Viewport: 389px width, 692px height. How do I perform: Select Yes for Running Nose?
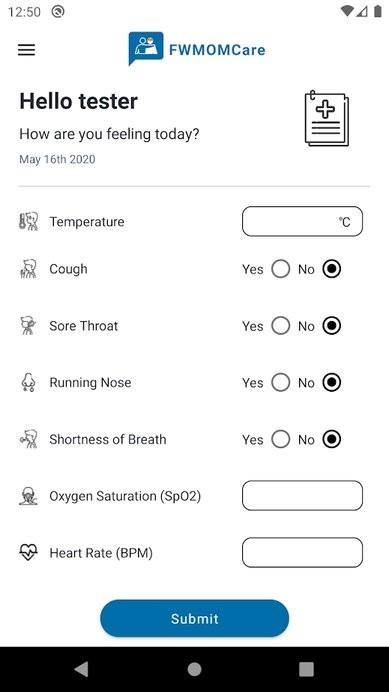[x=281, y=382]
